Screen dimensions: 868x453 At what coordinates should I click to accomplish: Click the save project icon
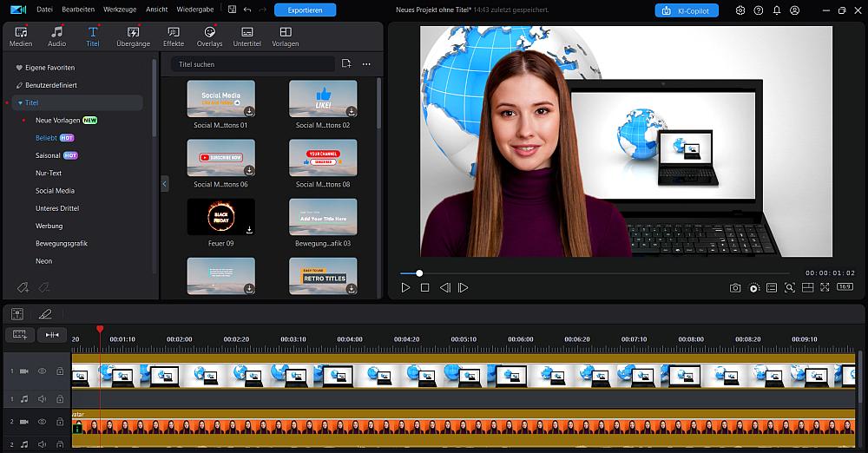click(232, 10)
